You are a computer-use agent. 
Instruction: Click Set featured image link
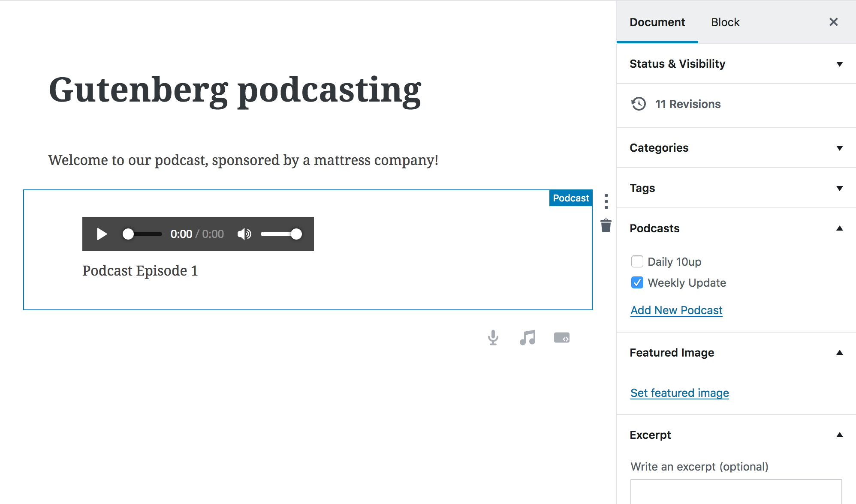[679, 393]
